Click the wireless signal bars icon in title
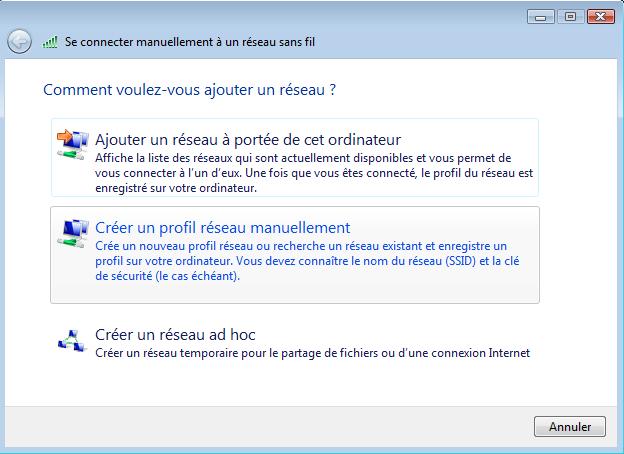This screenshot has height=454, width=624. click(53, 43)
